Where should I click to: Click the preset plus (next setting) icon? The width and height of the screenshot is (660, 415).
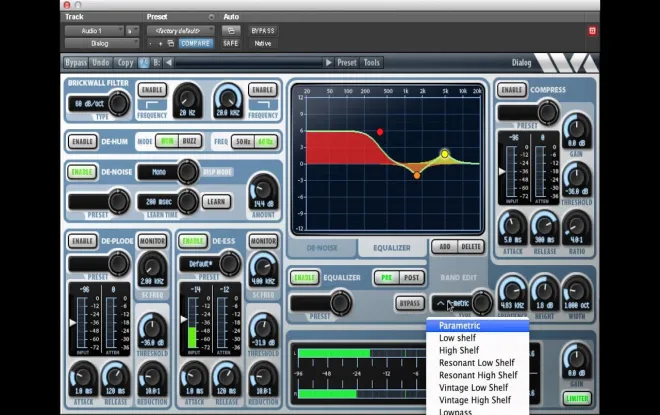click(160, 43)
